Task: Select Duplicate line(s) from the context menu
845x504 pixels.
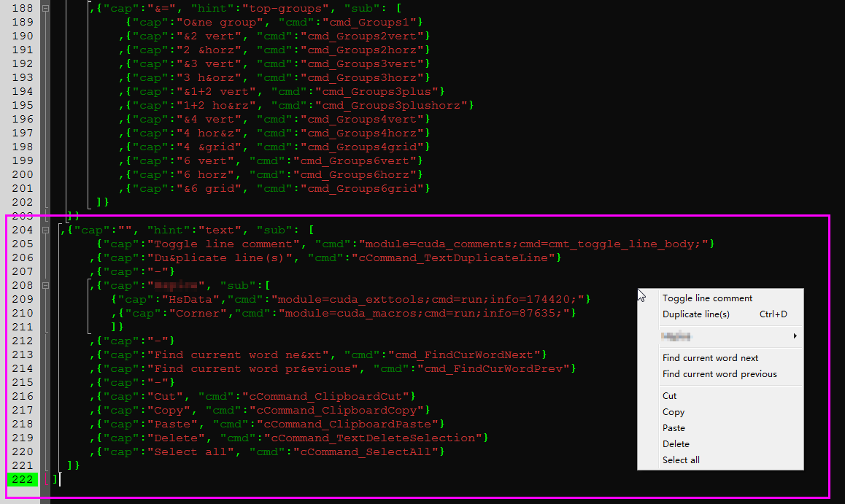Action: (x=695, y=314)
